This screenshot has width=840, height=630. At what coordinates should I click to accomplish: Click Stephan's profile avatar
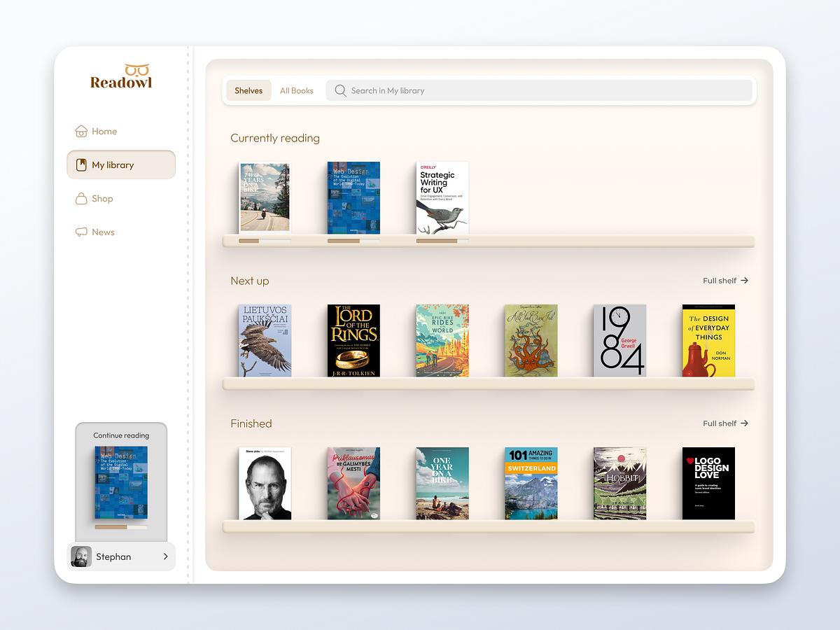pos(80,556)
